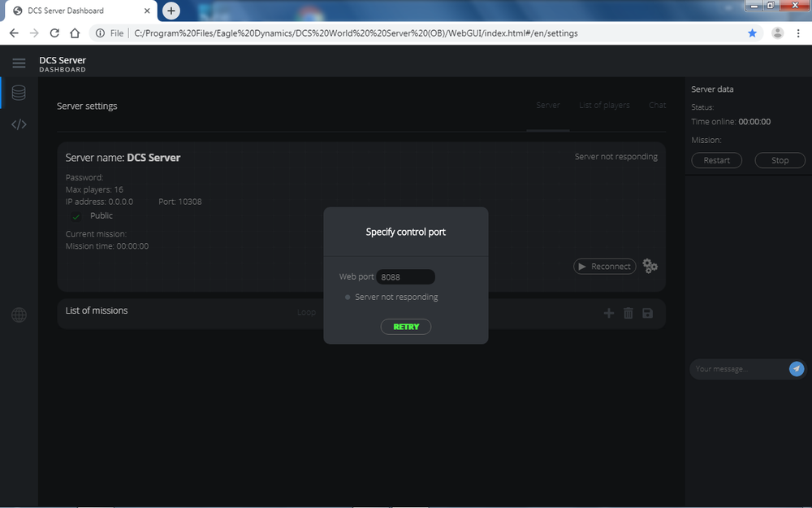Viewport: 812px width, 508px height.
Task: Bookmark this page with the star
Action: coord(753,33)
